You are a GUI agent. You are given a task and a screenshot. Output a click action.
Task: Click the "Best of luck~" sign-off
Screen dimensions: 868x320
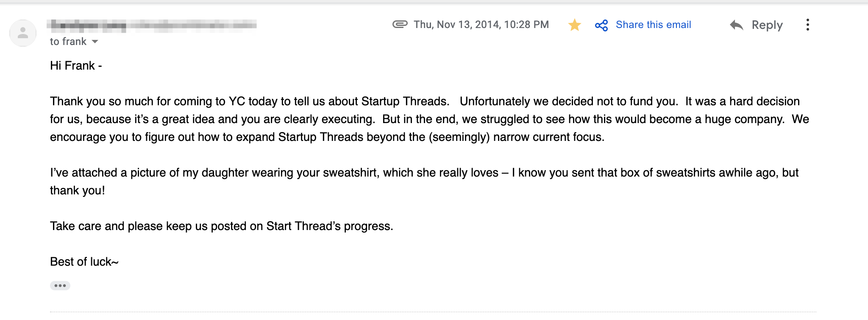click(x=84, y=262)
